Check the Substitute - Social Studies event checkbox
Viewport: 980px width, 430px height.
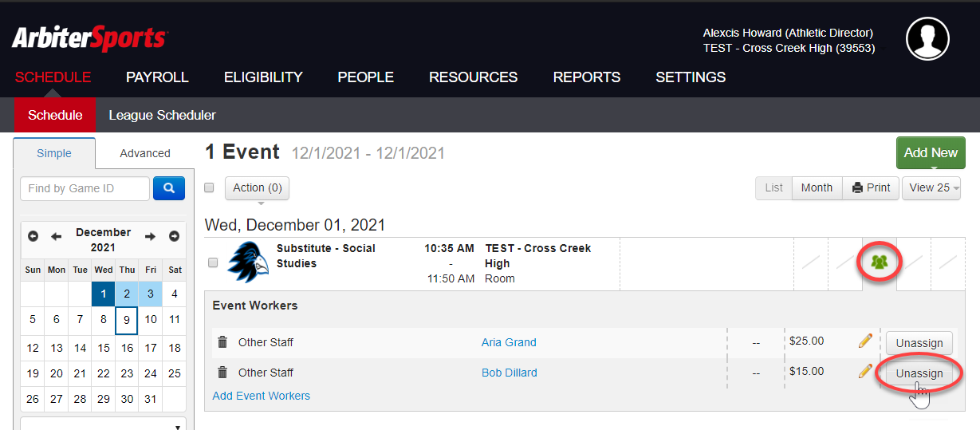tap(213, 262)
